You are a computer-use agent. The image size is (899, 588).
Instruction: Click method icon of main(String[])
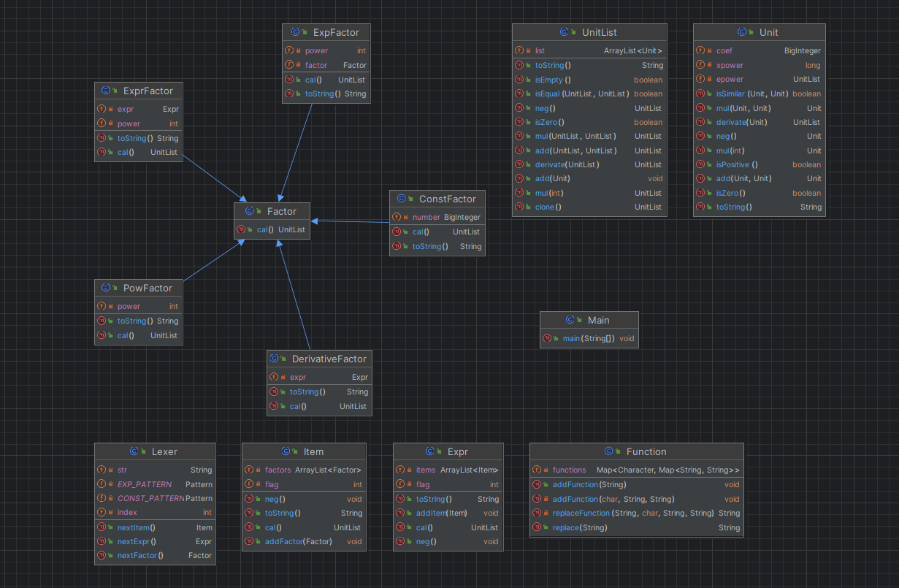pos(547,339)
